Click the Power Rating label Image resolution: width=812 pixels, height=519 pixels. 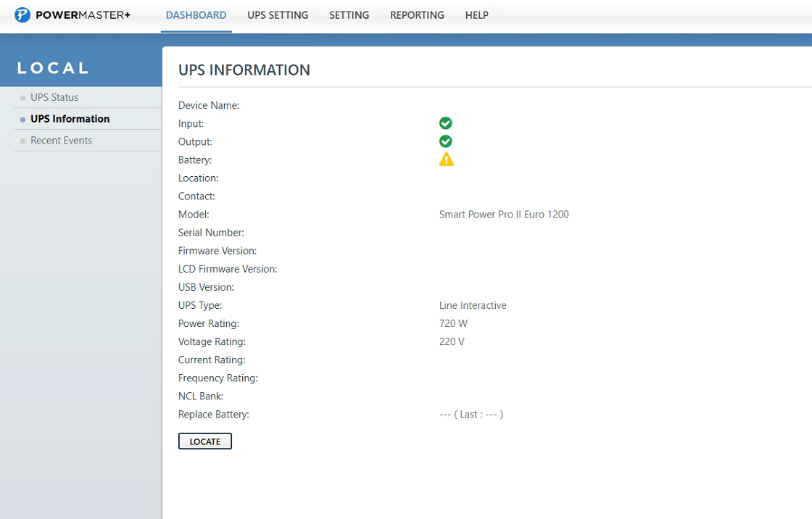[209, 324]
